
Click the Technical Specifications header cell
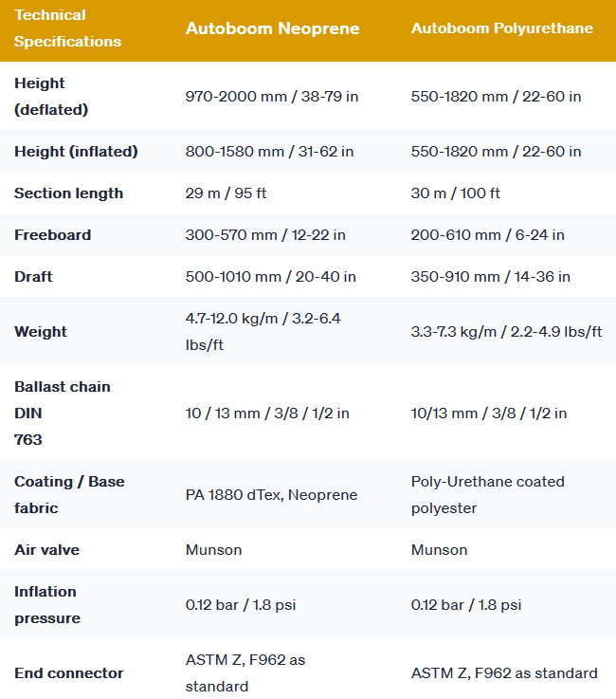67,28
